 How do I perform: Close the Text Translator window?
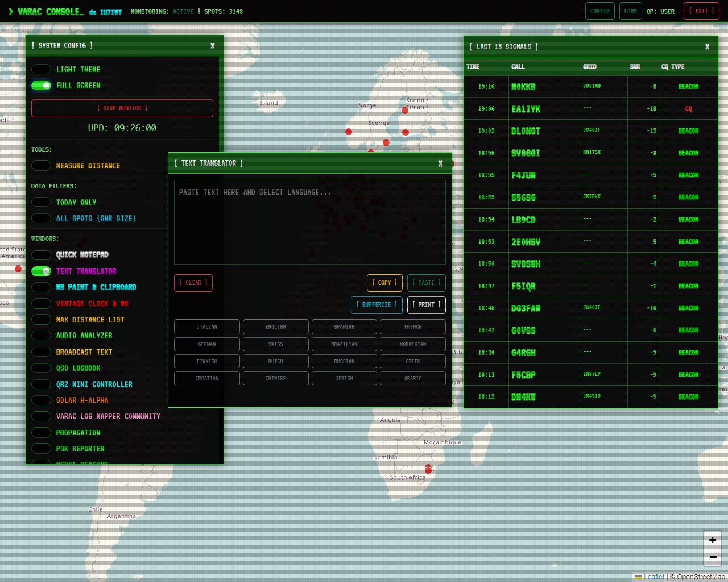coord(440,164)
